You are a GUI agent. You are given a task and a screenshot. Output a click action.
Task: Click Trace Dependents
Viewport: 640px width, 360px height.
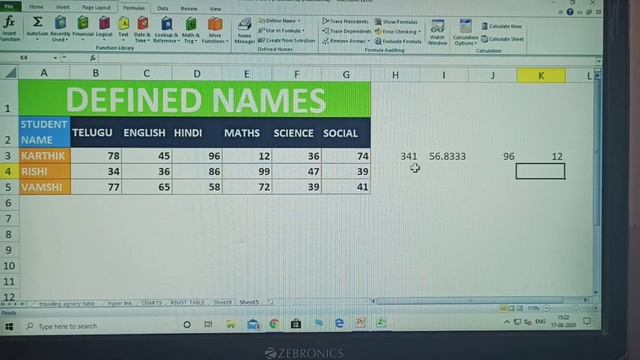(x=346, y=31)
